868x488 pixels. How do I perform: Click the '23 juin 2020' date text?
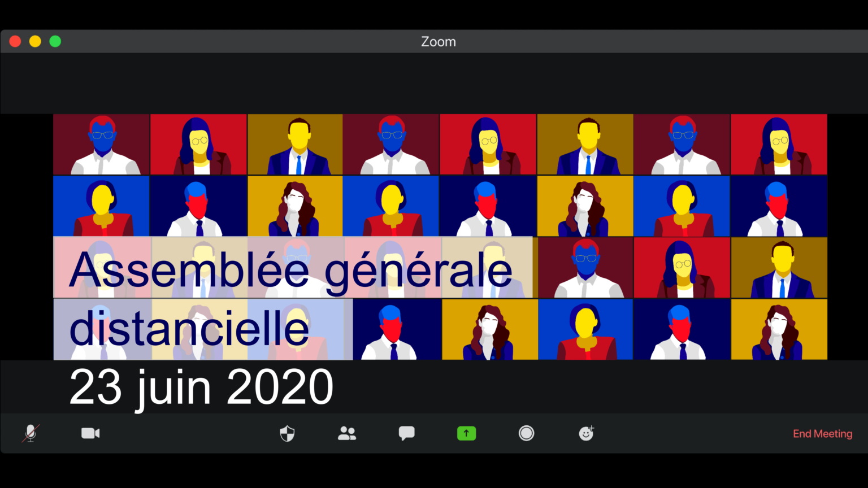pos(201,387)
